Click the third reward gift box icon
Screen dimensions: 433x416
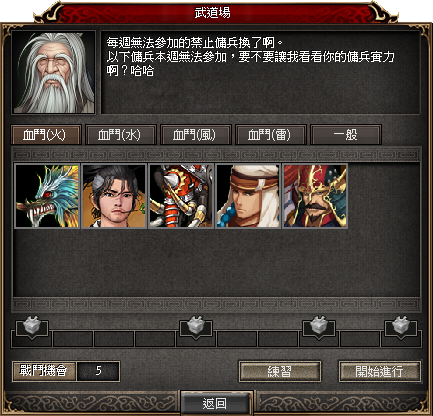[319, 325]
